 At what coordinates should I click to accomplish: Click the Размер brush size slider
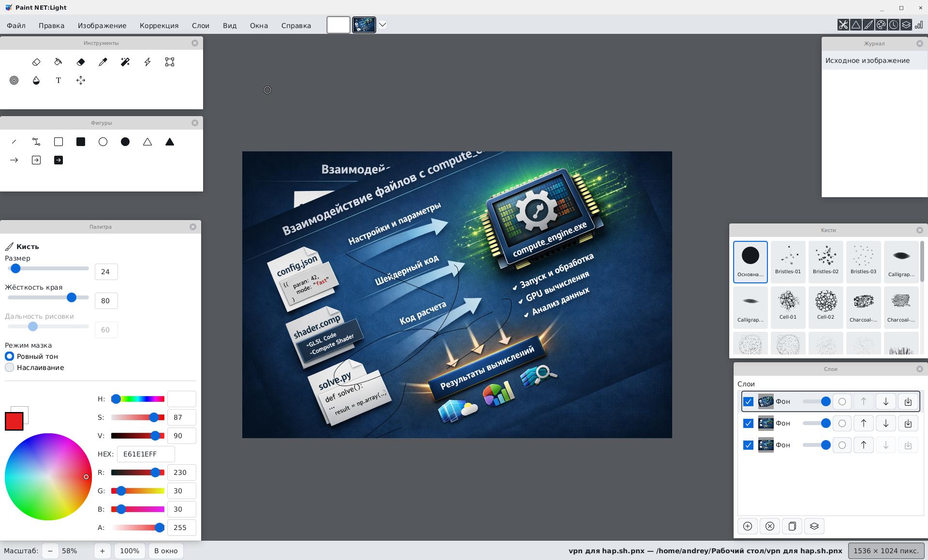(48, 268)
